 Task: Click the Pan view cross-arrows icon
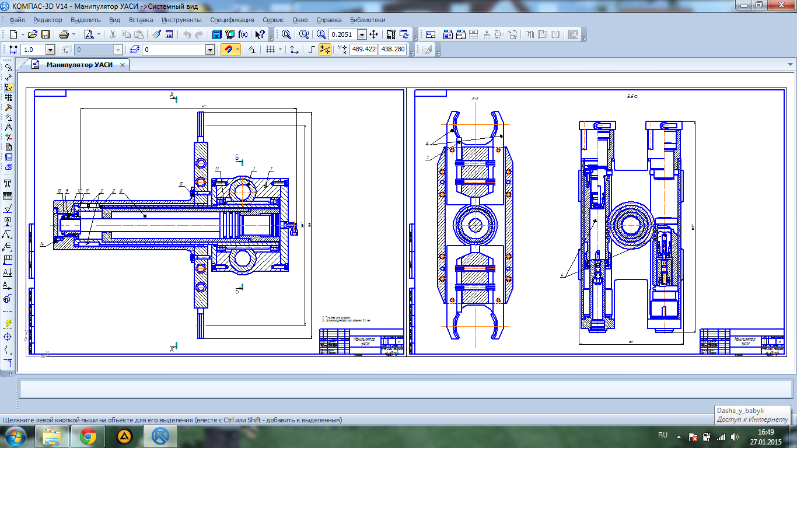pos(374,34)
